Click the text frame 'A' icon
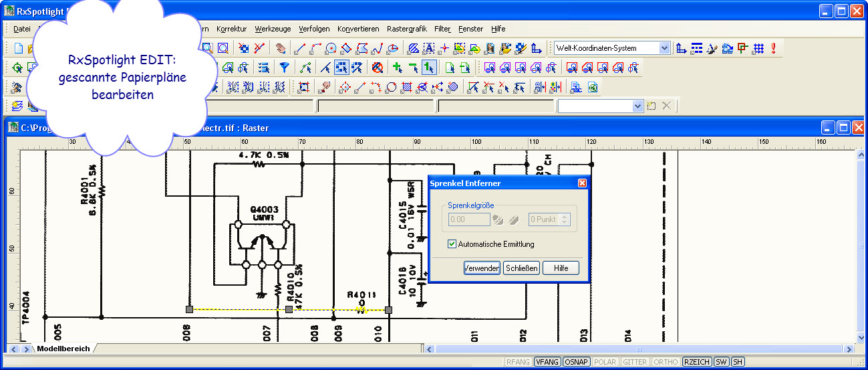Viewport: 868px width, 370px height. (x=428, y=48)
